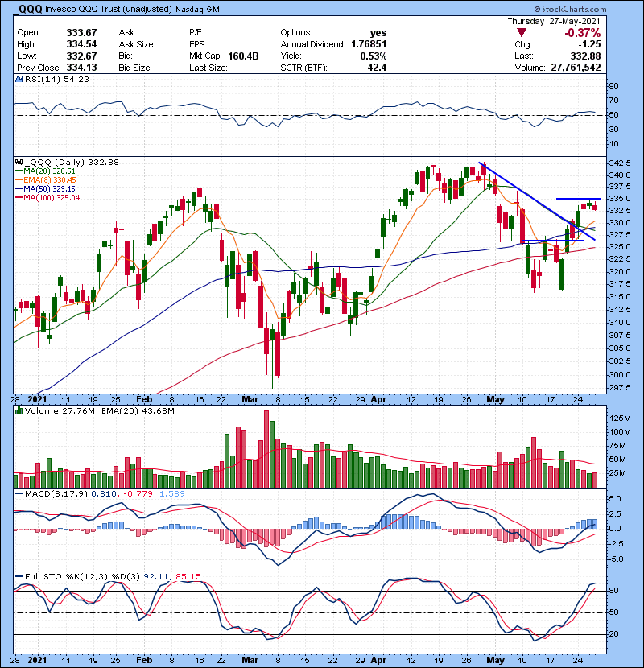Click the Chg value -1.25
This screenshot has width=644, height=668.
pyautogui.click(x=589, y=44)
